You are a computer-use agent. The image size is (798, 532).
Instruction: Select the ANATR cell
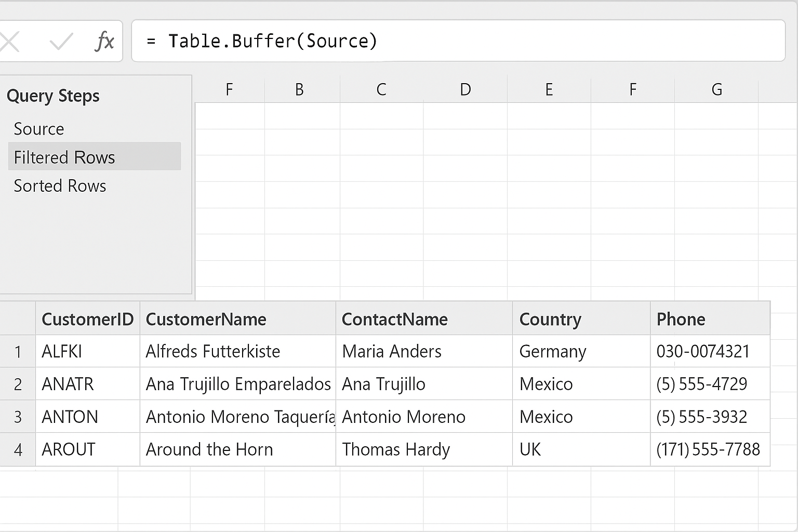click(x=87, y=384)
